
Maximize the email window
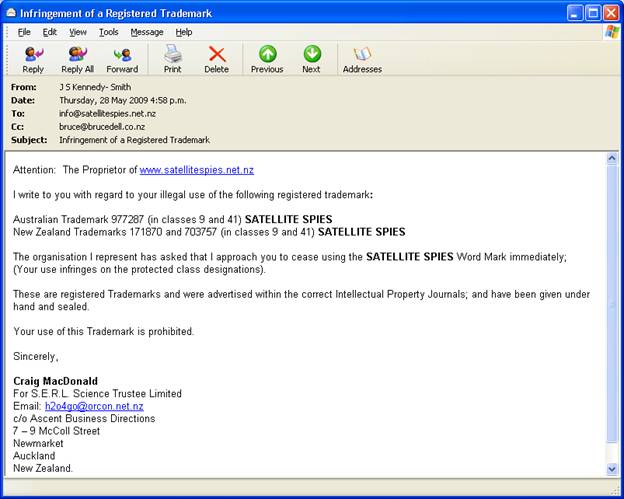coord(593,13)
